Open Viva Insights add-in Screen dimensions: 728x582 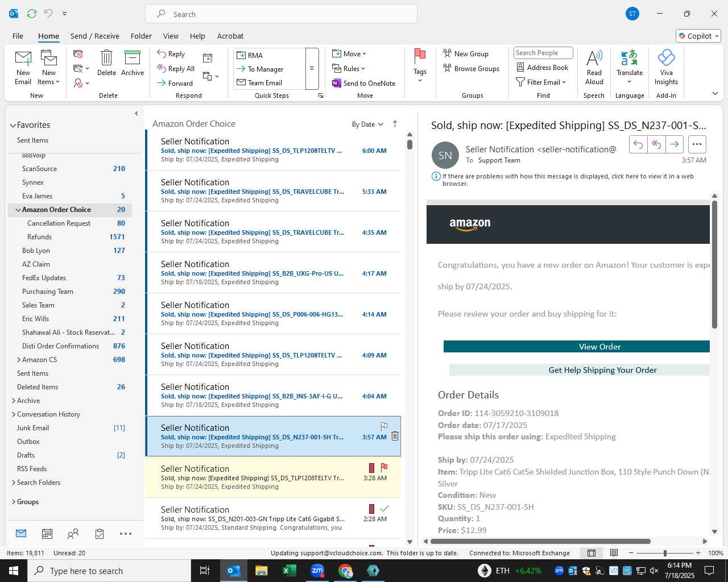point(666,67)
